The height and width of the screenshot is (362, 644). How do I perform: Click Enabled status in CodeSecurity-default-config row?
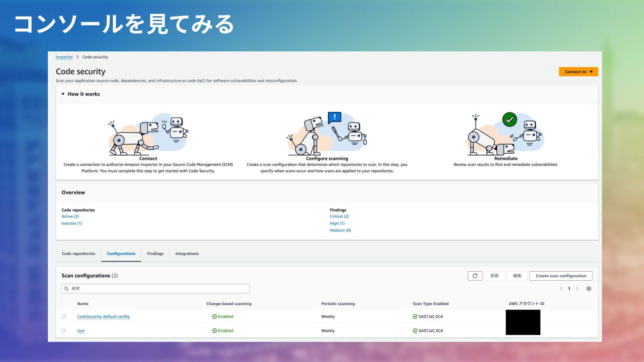coord(223,316)
